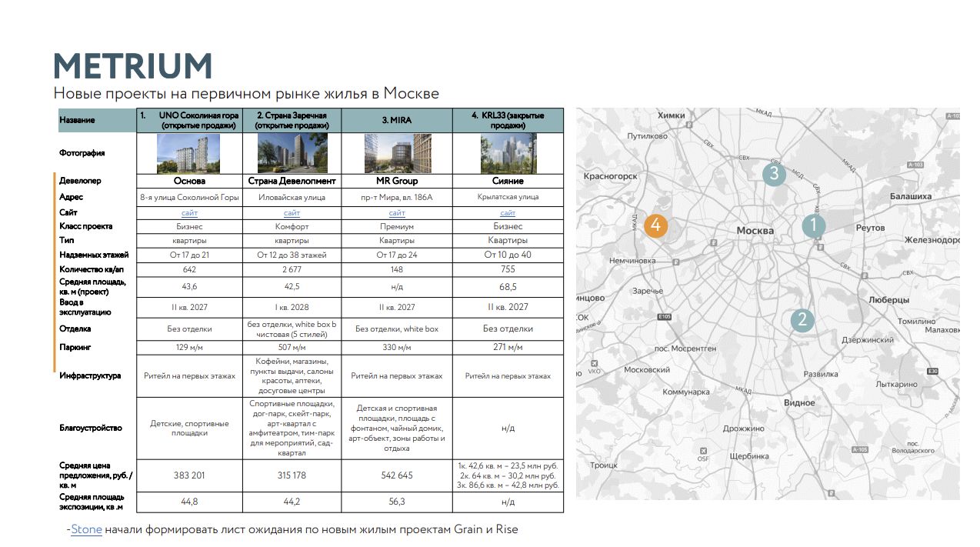
Task: Open the site link for KRL33
Action: click(508, 212)
